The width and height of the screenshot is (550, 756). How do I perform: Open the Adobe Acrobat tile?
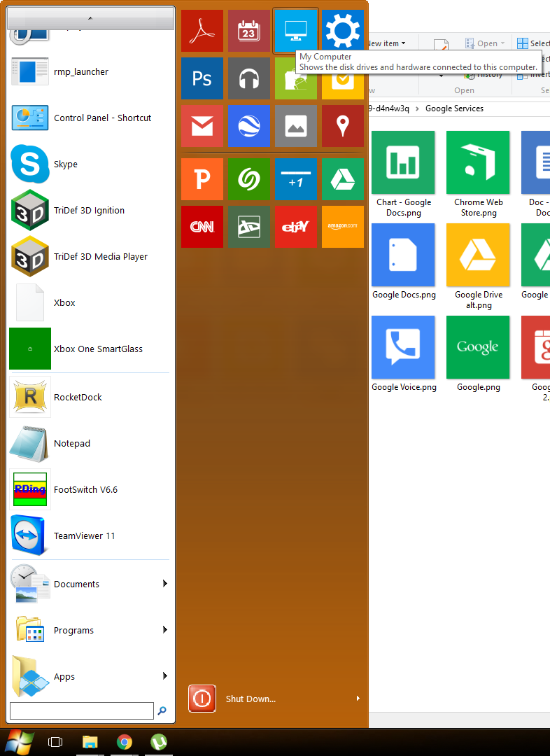pyautogui.click(x=202, y=31)
